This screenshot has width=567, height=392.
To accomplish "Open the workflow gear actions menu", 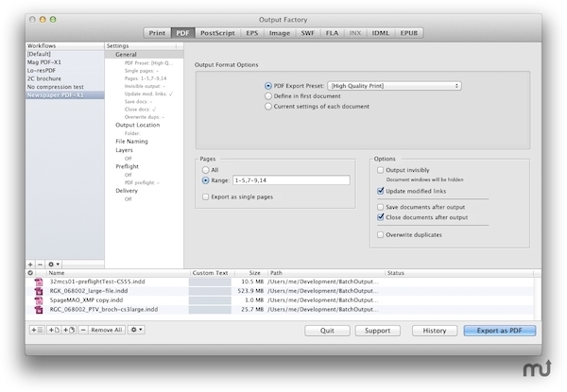I will pyautogui.click(x=54, y=264).
